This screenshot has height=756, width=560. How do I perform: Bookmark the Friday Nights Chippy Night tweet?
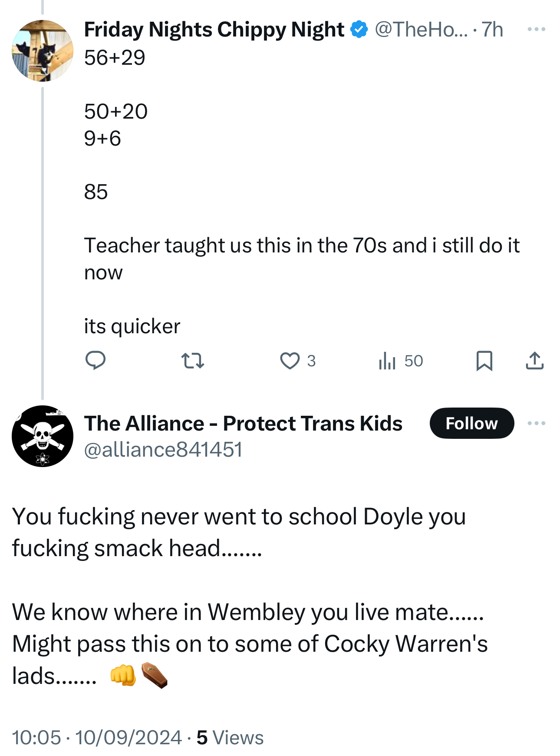[x=484, y=361]
